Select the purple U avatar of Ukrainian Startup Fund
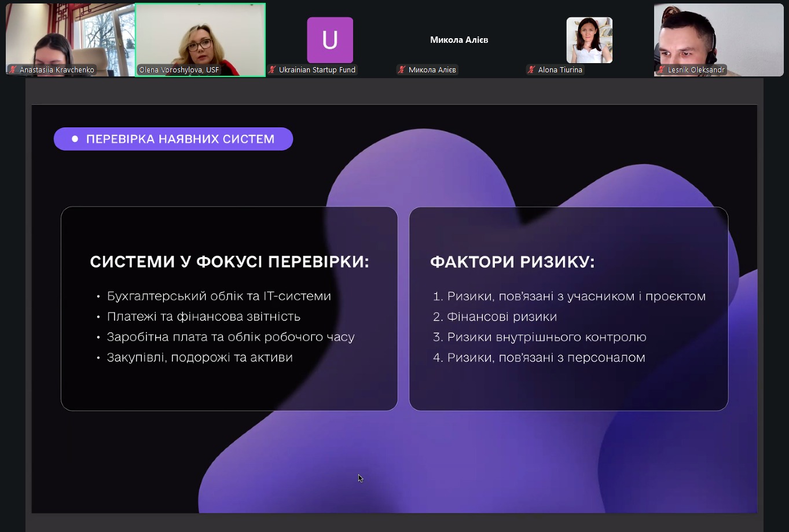 (330, 40)
